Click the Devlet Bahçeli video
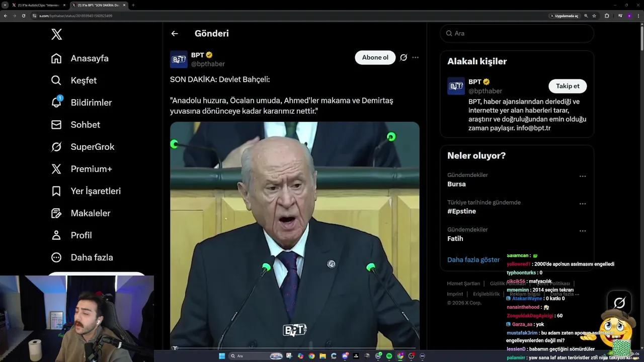 pos(294,235)
